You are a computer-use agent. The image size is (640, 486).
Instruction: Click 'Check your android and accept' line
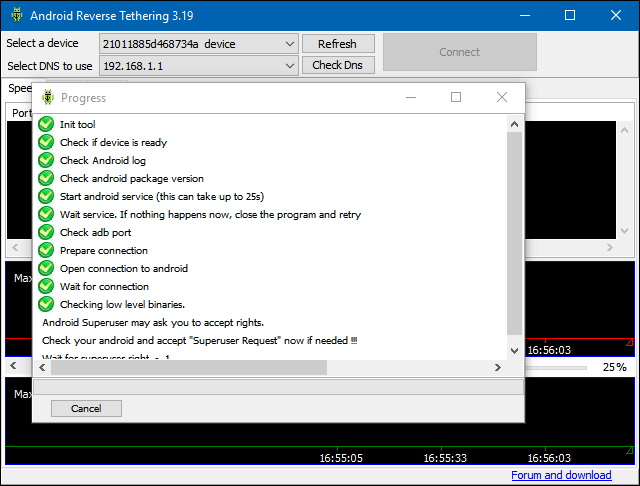pyautogui.click(x=200, y=340)
